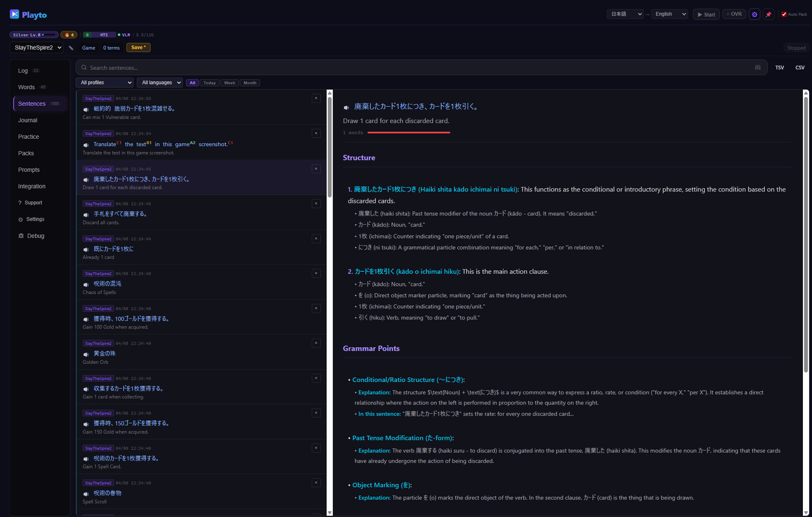Export sentences as CSV
Image resolution: width=812 pixels, height=517 pixels.
(x=800, y=67)
